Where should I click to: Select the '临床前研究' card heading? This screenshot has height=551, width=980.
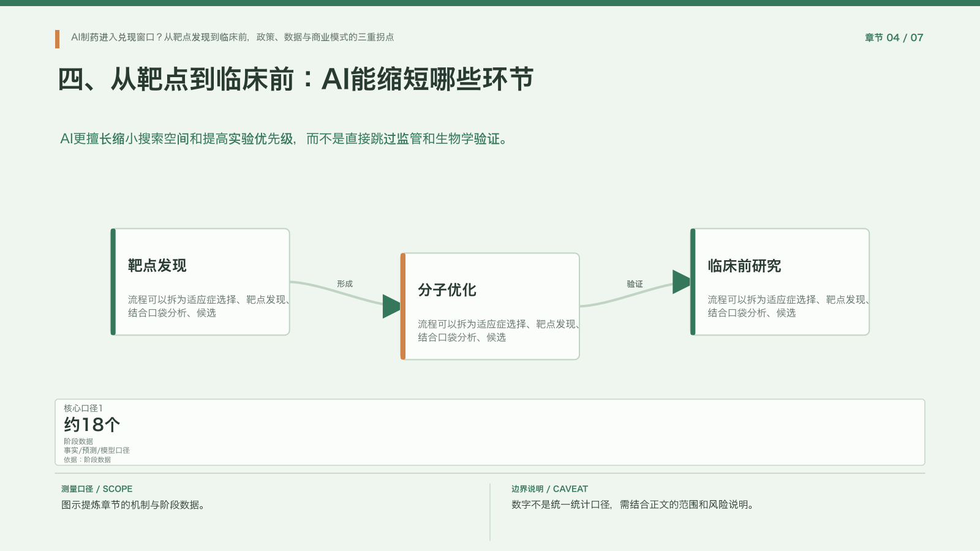coord(744,266)
